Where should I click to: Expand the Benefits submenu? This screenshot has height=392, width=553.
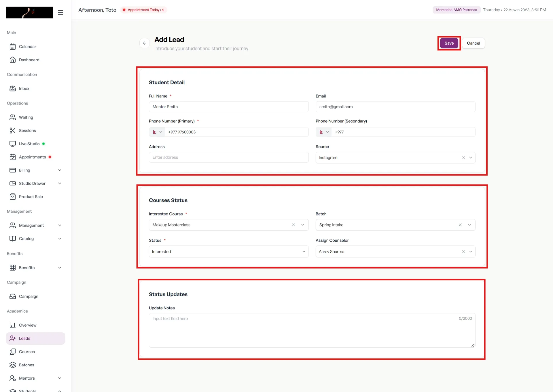click(60, 268)
